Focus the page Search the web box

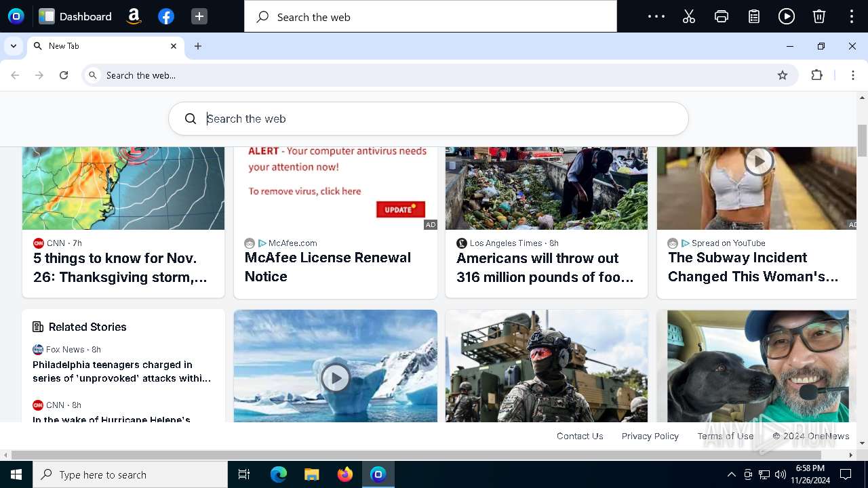429,119
